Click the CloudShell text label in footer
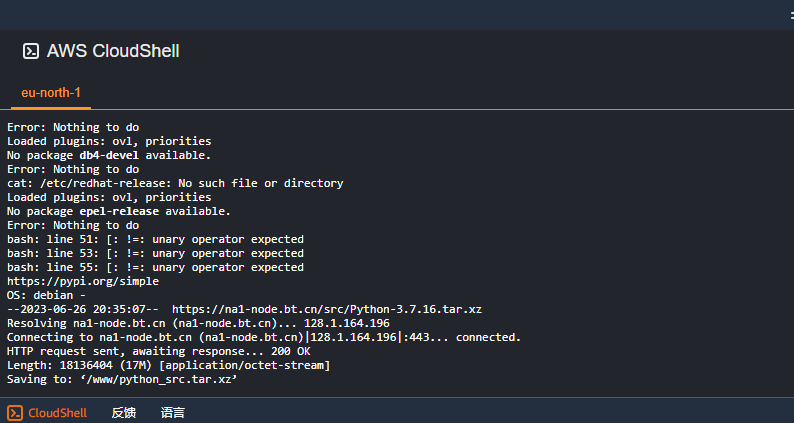 click(57, 413)
